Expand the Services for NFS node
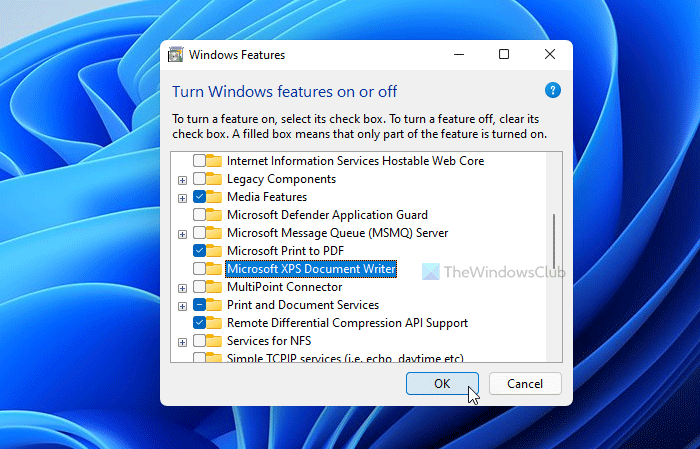Viewport: 700px width, 449px height. click(182, 342)
